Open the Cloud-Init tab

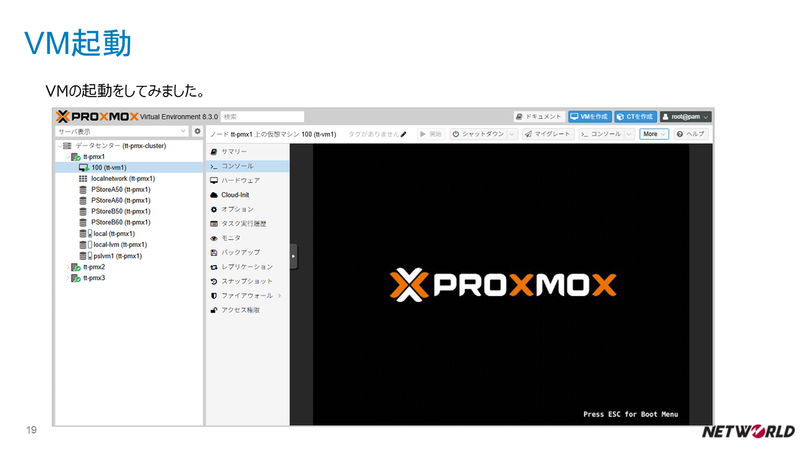(248, 195)
